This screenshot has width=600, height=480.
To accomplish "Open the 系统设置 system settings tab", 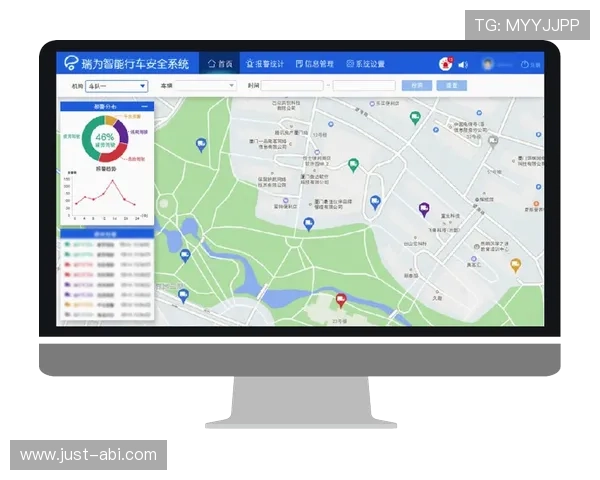I will (x=365, y=64).
